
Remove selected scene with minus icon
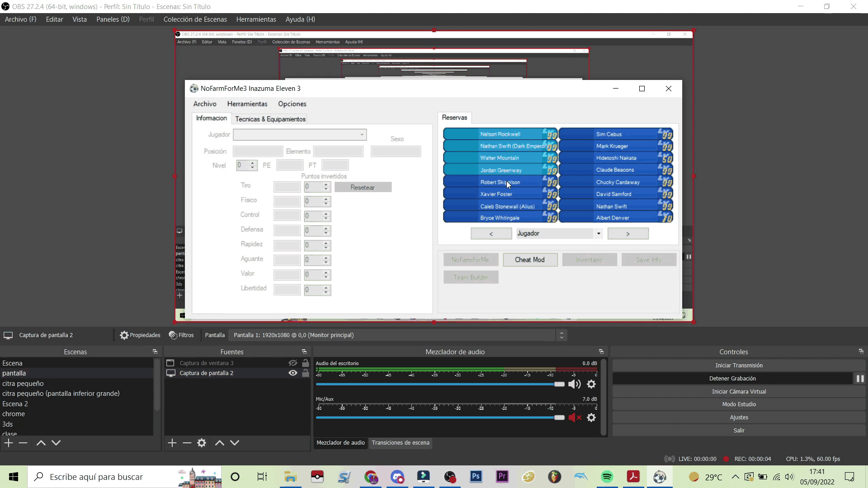23,443
